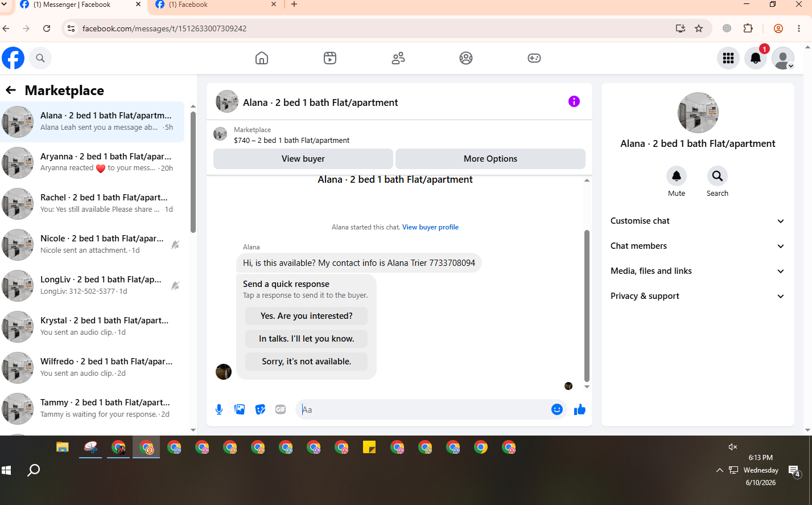This screenshot has width=812, height=505.
Task: Choose a sticker icon in composer
Action: 260,409
